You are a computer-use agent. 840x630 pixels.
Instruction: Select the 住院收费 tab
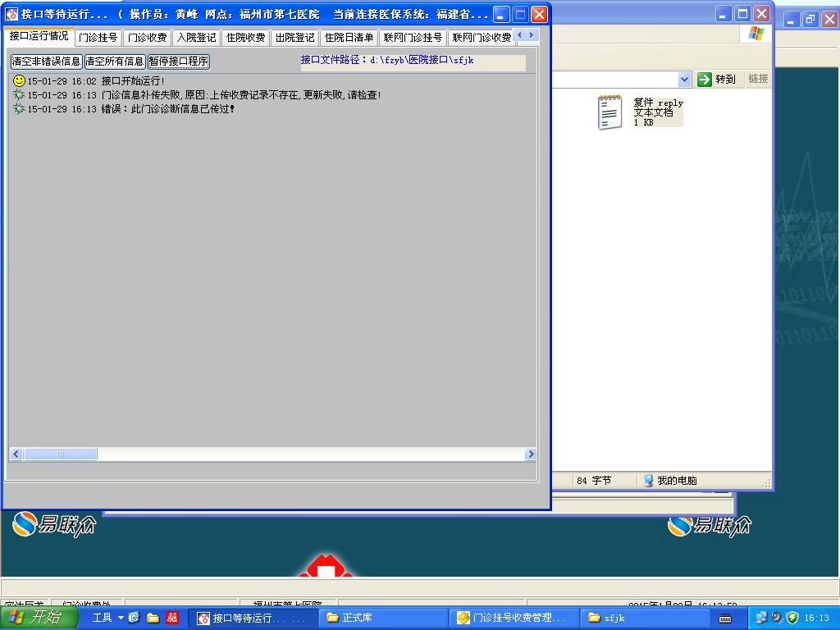(246, 38)
